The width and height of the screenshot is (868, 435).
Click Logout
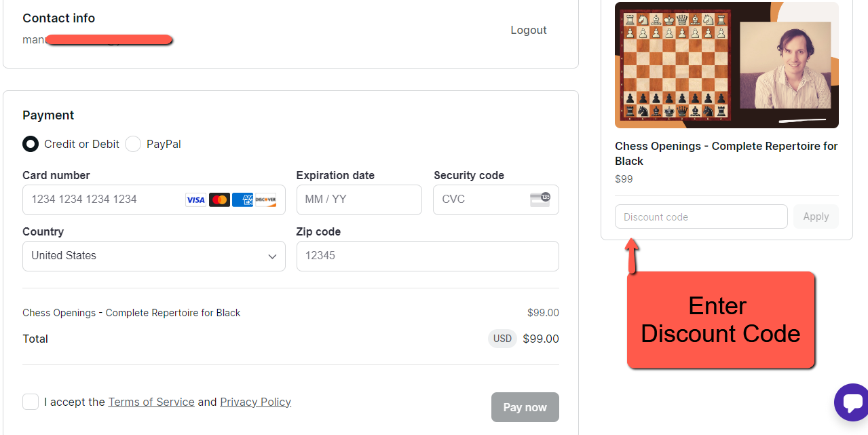529,30
